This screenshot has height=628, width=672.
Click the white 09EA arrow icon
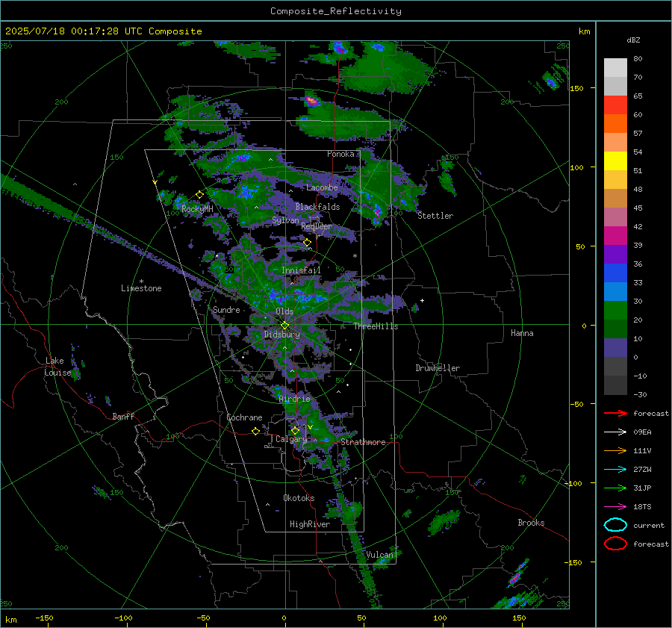615,432
